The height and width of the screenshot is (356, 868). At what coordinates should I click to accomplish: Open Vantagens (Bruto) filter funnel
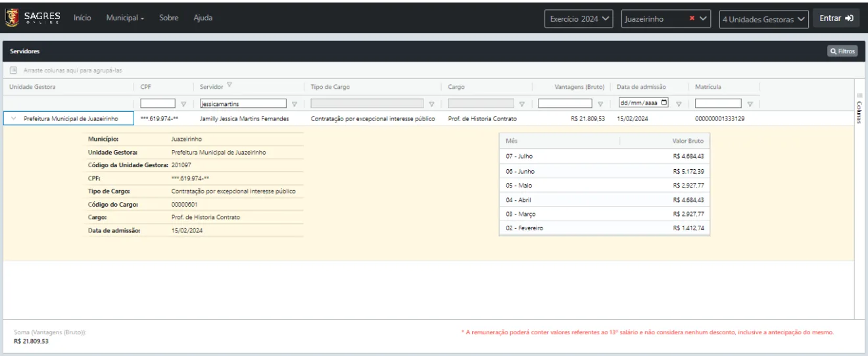click(601, 103)
